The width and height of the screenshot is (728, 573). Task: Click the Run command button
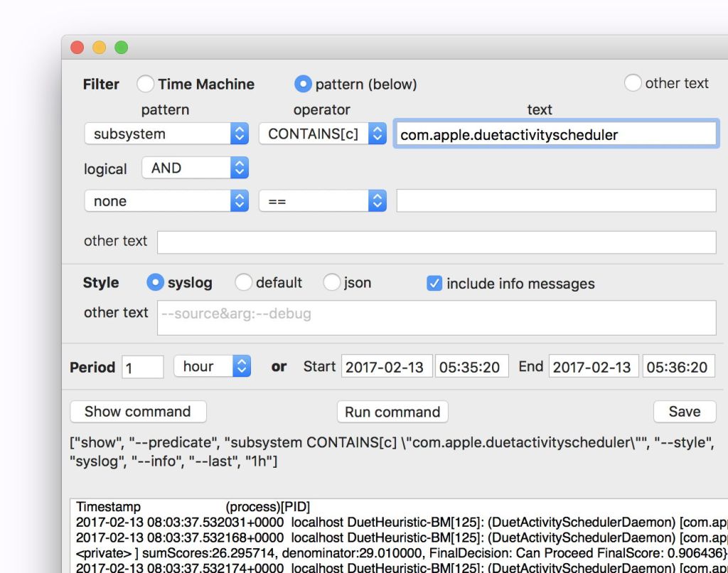(392, 412)
